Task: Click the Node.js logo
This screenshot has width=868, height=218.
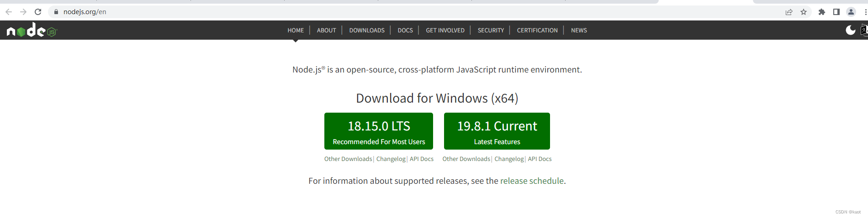Action: pyautogui.click(x=32, y=30)
